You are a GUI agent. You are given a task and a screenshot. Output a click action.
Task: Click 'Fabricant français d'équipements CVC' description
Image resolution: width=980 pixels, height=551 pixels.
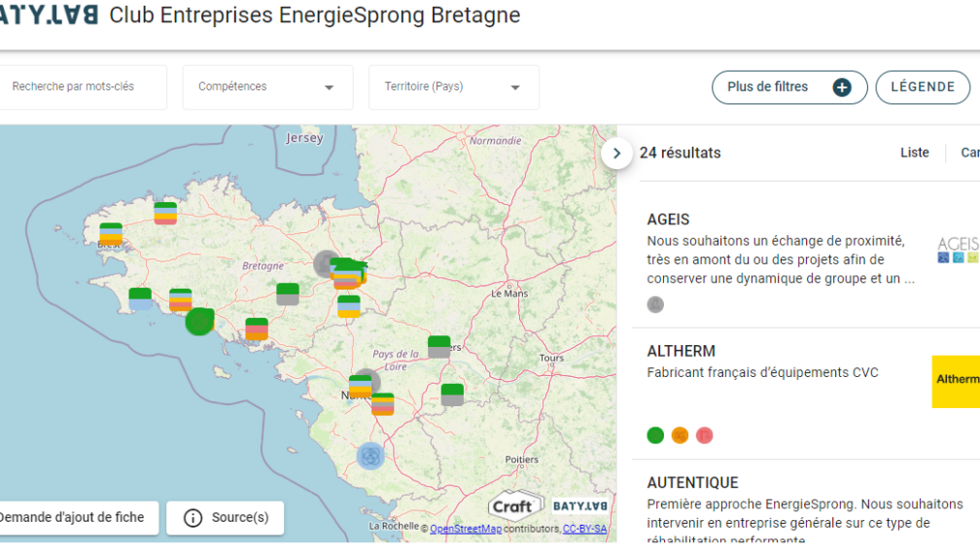(762, 373)
